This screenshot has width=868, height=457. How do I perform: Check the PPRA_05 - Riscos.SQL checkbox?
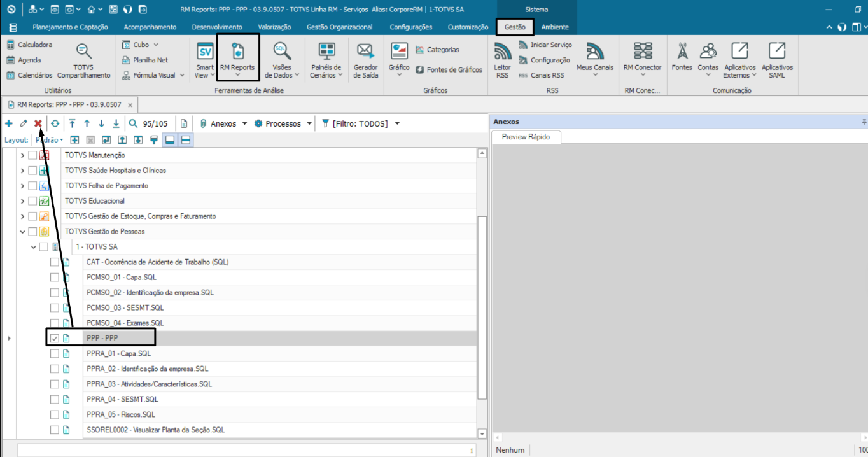(55, 414)
